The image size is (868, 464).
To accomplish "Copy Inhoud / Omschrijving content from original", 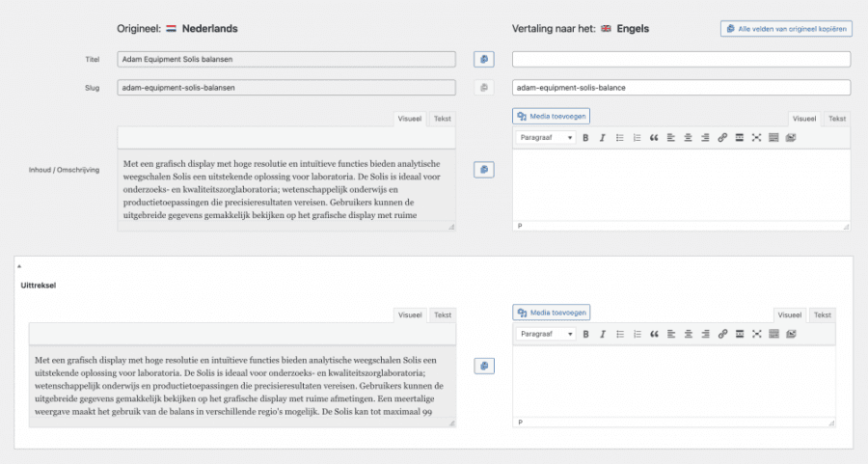I will tap(484, 170).
